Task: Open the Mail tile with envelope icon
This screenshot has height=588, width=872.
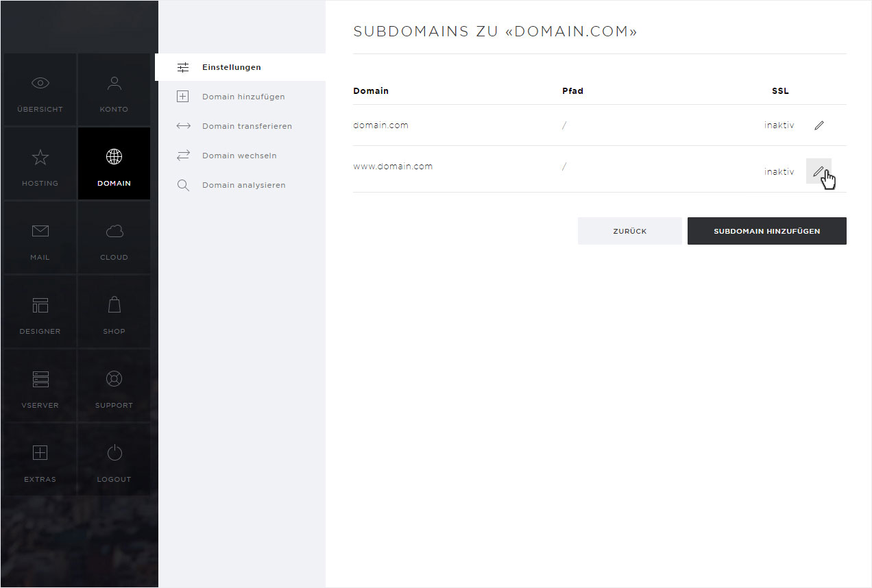Action: click(40, 237)
